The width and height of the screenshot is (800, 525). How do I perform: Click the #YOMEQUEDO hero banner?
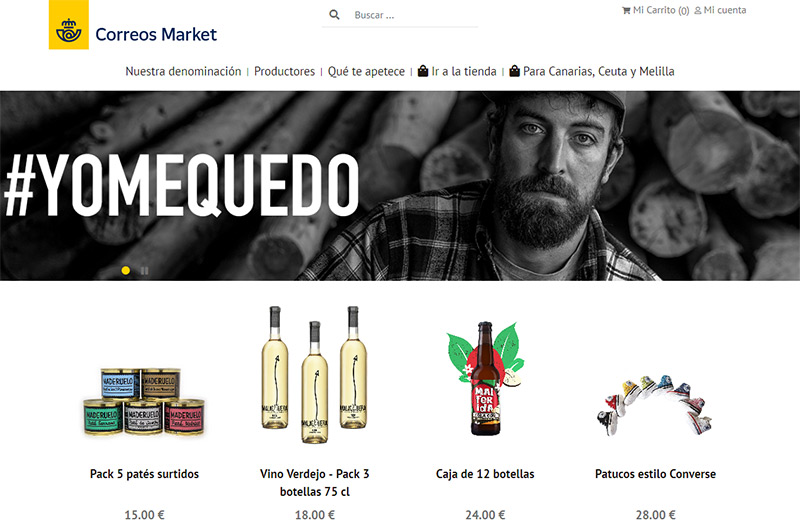[400, 186]
